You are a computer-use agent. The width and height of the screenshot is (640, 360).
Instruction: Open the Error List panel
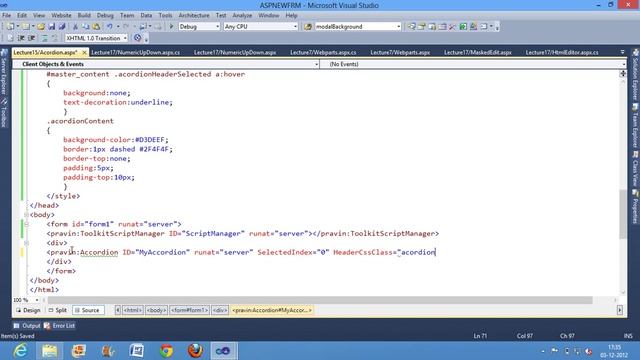tap(60, 326)
